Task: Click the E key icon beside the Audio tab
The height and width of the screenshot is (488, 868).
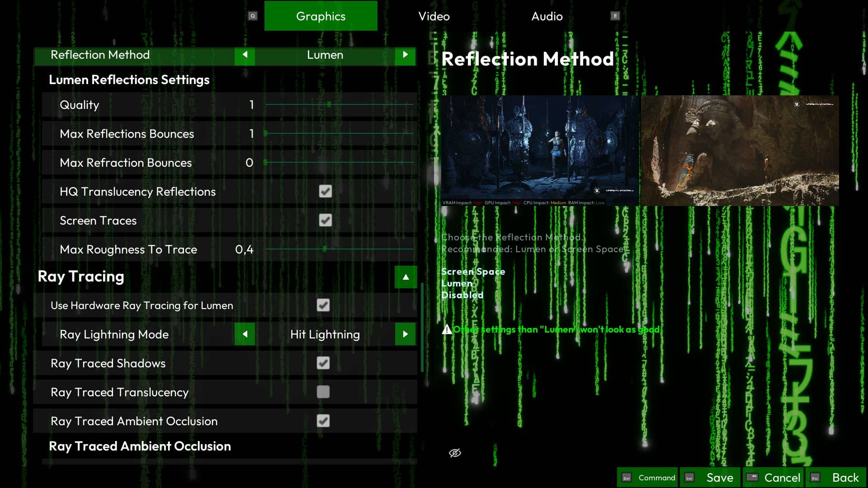Action: [615, 16]
